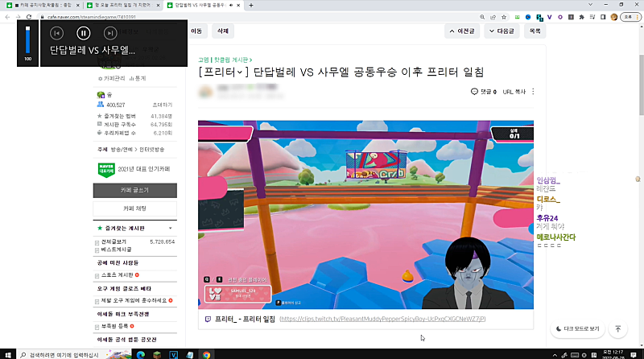Go to next post with 다음글

[x=502, y=31]
